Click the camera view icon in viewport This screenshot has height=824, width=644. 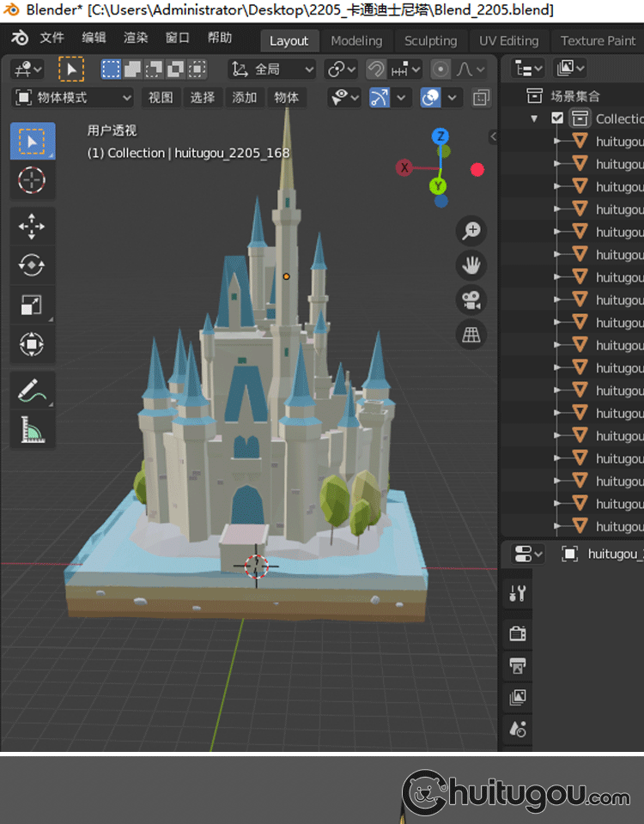pyautogui.click(x=471, y=300)
